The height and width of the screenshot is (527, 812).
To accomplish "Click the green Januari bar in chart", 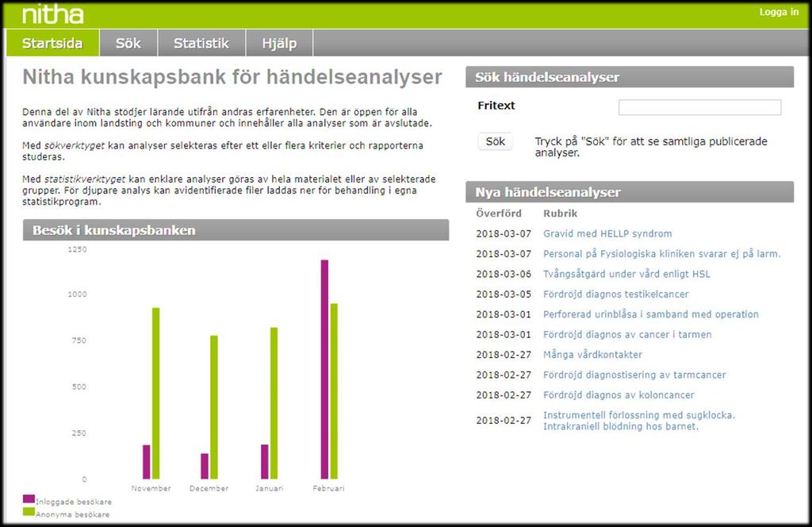I will pyautogui.click(x=274, y=403).
